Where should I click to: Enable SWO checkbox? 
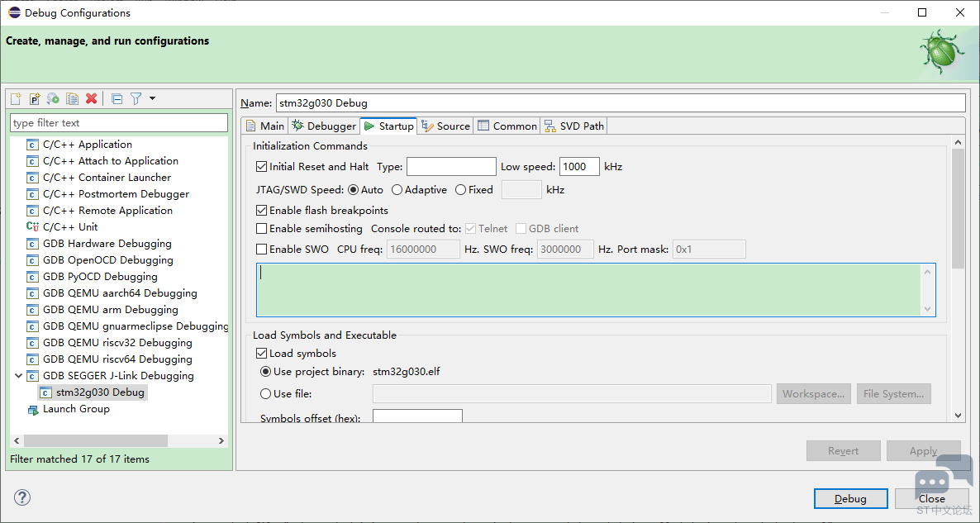(262, 250)
